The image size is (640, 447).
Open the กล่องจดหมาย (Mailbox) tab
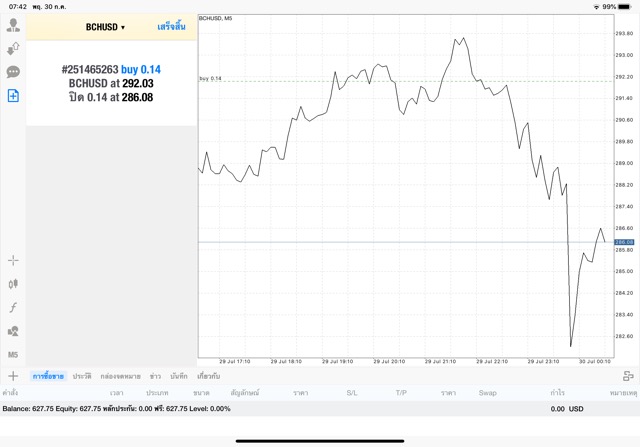click(x=121, y=376)
